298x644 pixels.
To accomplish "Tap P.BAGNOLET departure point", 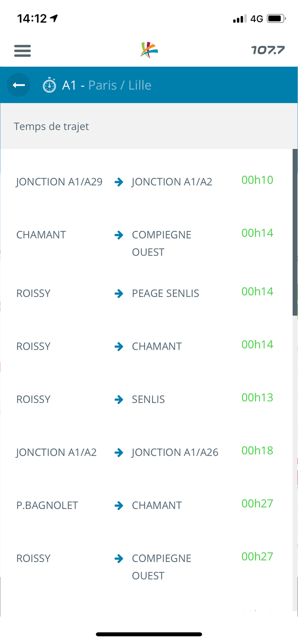I will click(47, 506).
